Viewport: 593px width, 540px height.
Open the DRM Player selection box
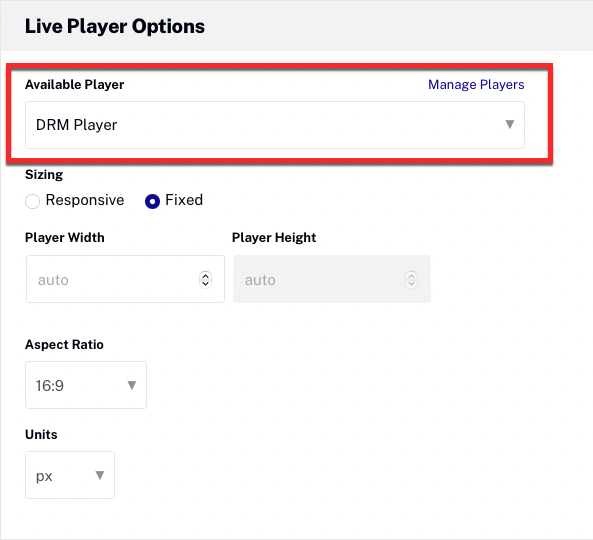[x=275, y=125]
